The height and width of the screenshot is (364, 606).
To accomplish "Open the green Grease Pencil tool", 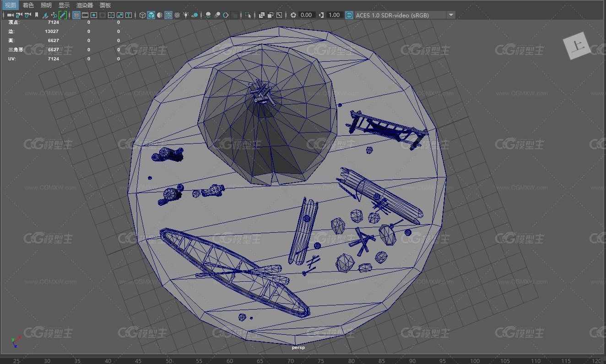I will point(63,15).
